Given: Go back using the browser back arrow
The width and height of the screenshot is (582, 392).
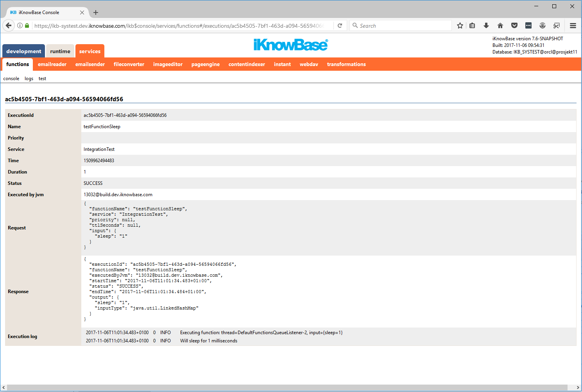Looking at the screenshot, I should click(x=9, y=26).
